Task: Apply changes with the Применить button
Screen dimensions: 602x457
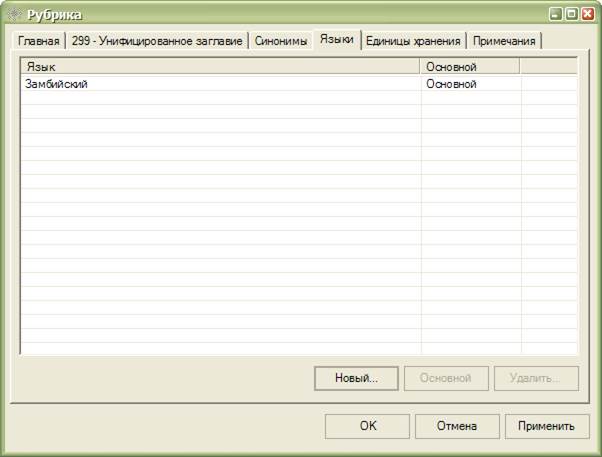Action: tap(546, 426)
